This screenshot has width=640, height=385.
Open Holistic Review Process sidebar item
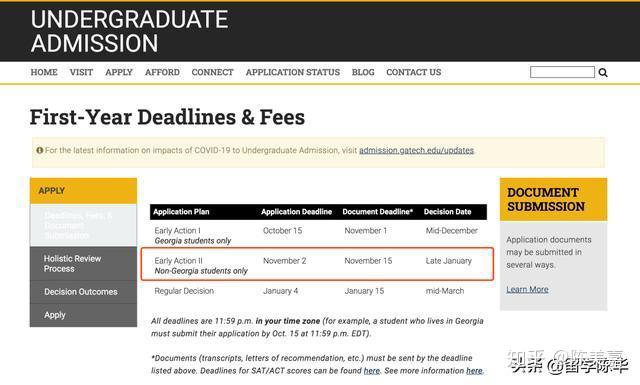pyautogui.click(x=83, y=264)
